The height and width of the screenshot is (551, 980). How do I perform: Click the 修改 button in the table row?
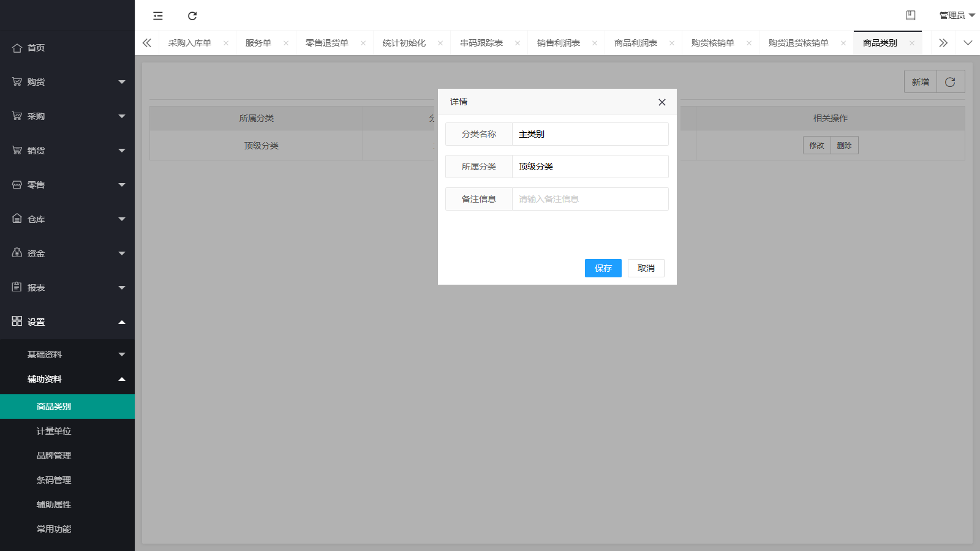(x=816, y=145)
